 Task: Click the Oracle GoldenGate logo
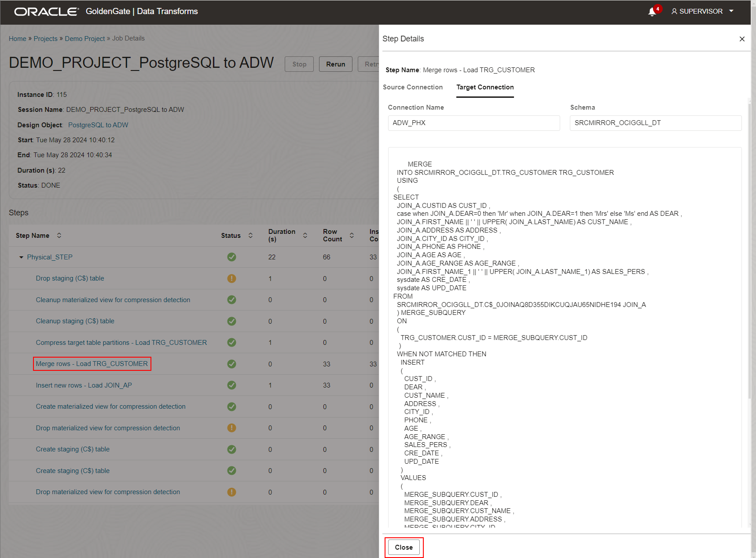tap(46, 11)
